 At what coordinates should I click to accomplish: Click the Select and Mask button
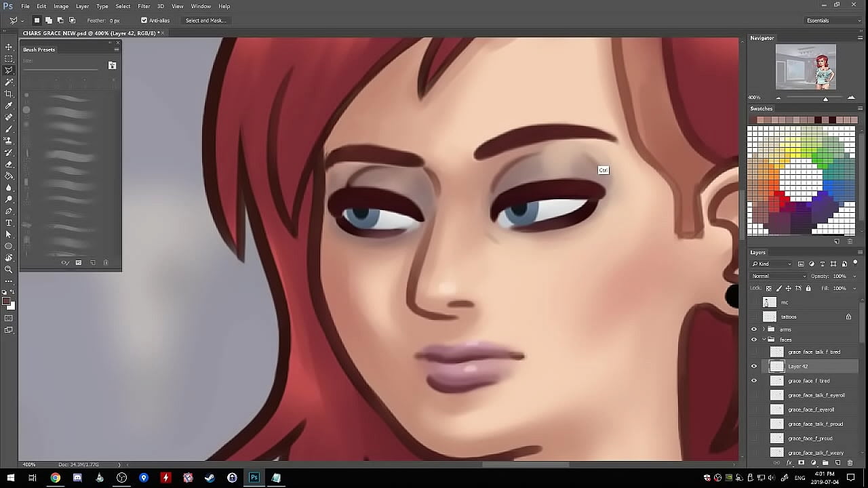pyautogui.click(x=205, y=20)
